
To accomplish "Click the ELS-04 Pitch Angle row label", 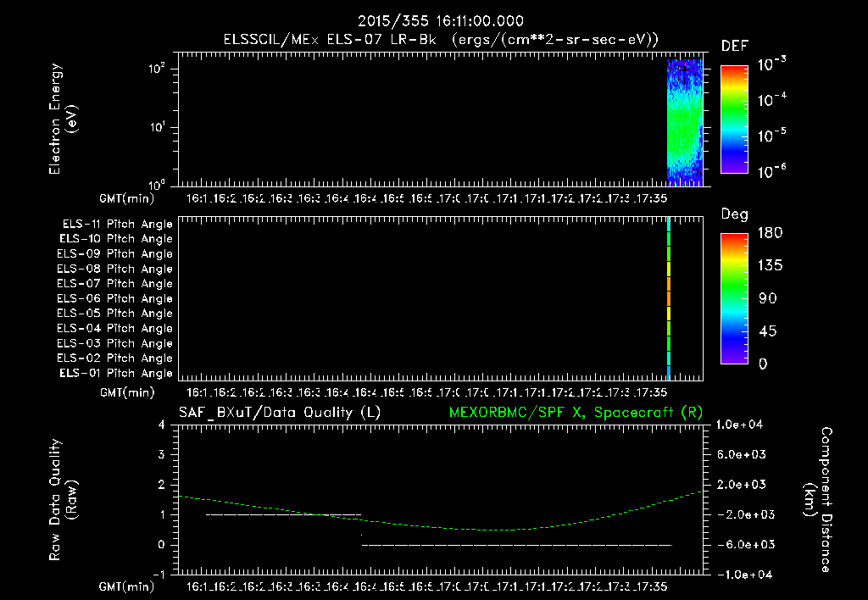I will pos(114,328).
